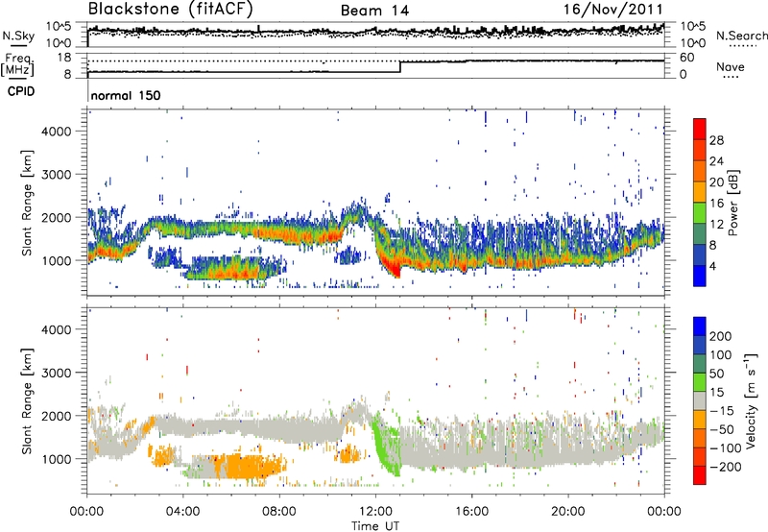Click the "28" label on the power colorbar
Screen dimensions: 768x532
716,140
